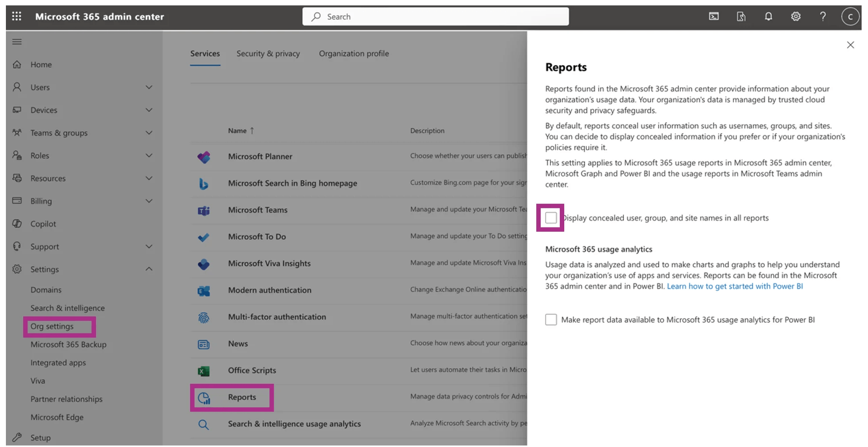Open notifications bell icon
The image size is (868, 447).
pos(768,16)
